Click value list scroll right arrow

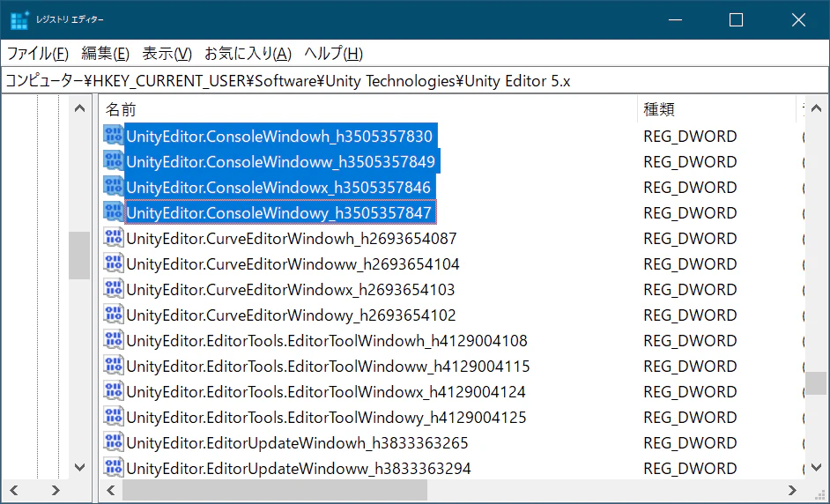click(x=792, y=490)
